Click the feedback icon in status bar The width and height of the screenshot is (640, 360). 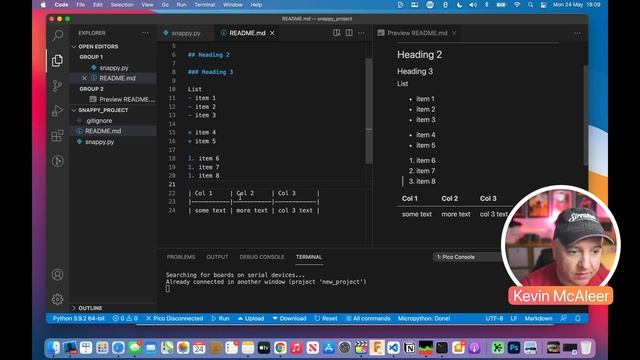564,318
